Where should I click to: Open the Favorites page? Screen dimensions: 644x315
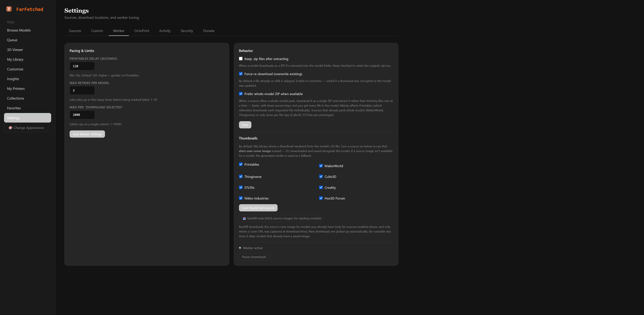click(x=28, y=108)
